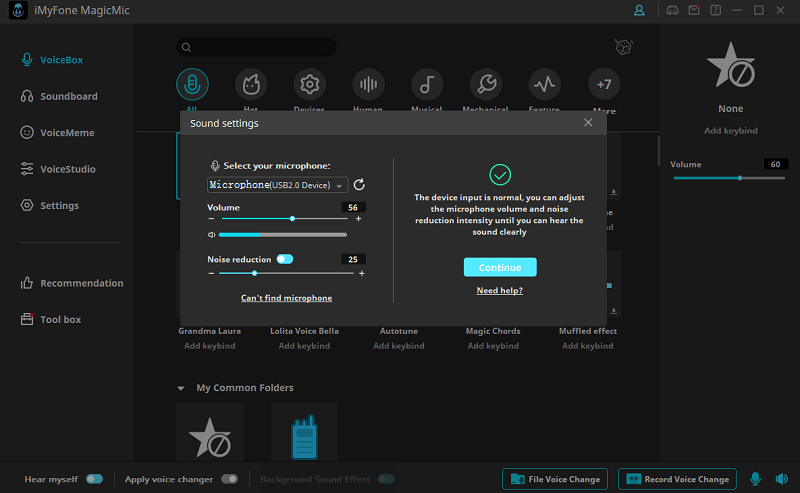
Task: Go to VoiceMeme in sidebar
Action: pyautogui.click(x=57, y=133)
